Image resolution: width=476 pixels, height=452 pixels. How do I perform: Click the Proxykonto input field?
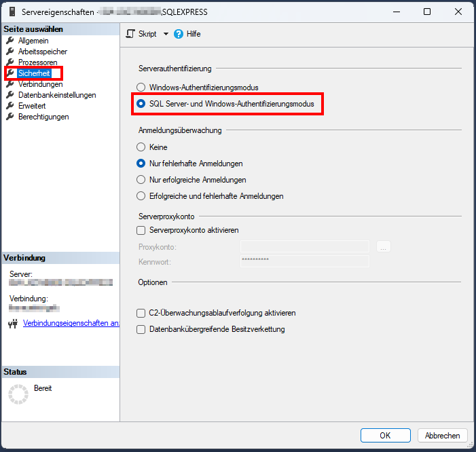305,246
